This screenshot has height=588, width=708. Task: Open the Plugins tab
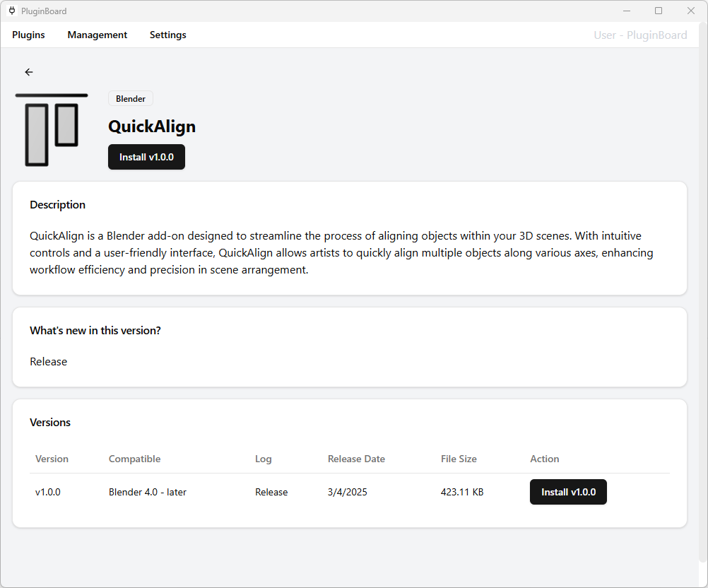28,35
